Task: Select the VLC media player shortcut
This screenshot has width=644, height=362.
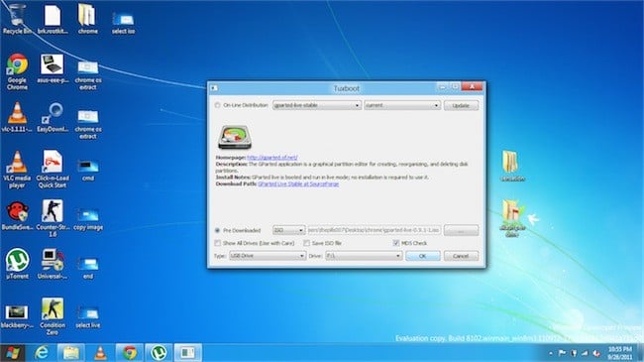Action: coord(17,170)
